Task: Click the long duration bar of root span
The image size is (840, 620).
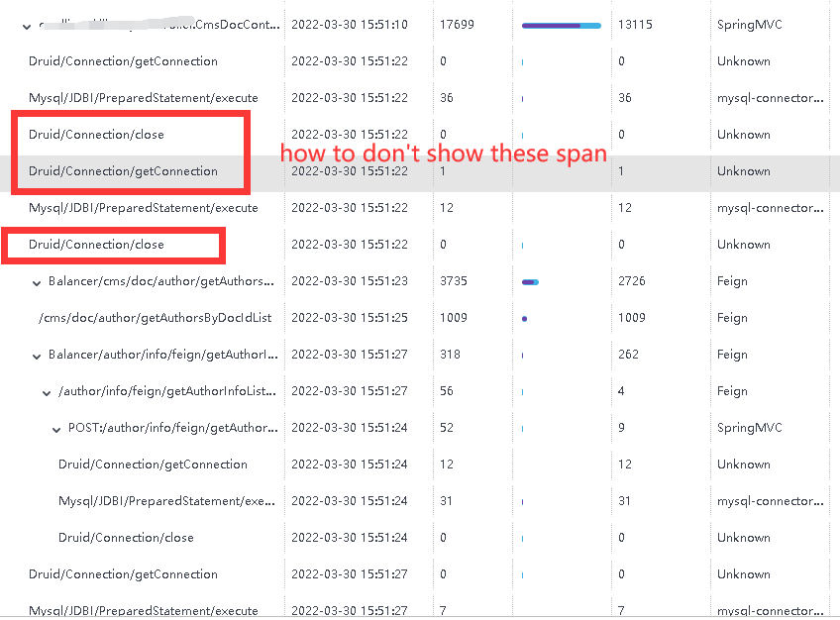Action: click(561, 26)
